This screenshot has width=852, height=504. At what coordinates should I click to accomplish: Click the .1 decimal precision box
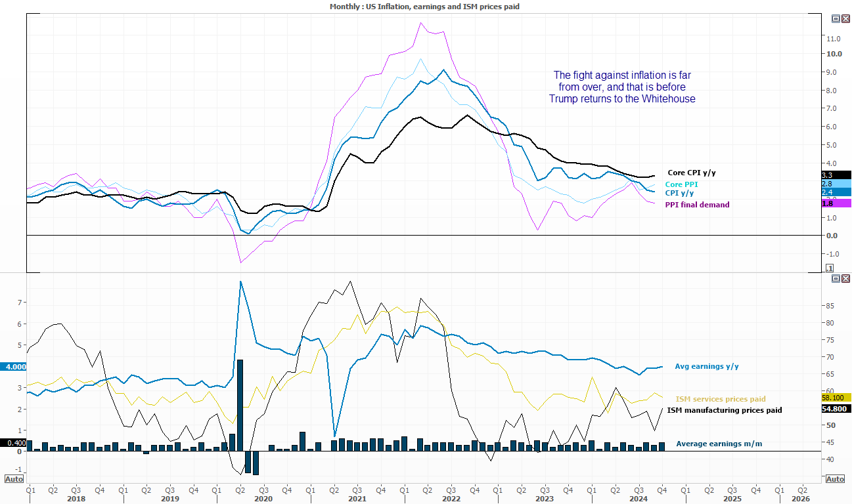[x=829, y=268]
